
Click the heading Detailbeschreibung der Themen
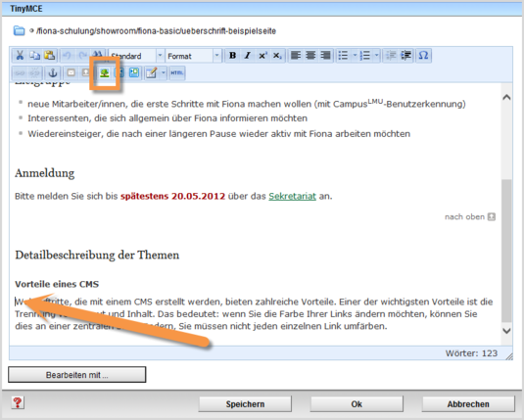(97, 255)
